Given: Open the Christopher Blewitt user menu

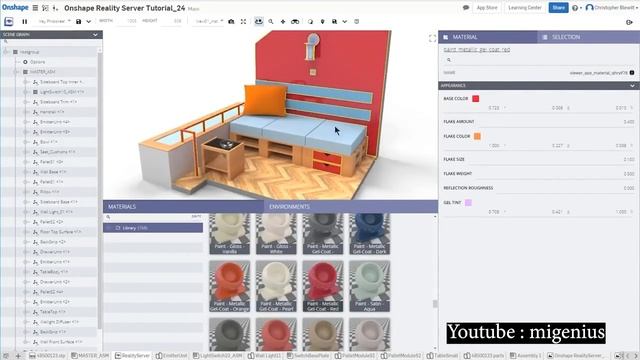Looking at the screenshot, I should pos(611,8).
